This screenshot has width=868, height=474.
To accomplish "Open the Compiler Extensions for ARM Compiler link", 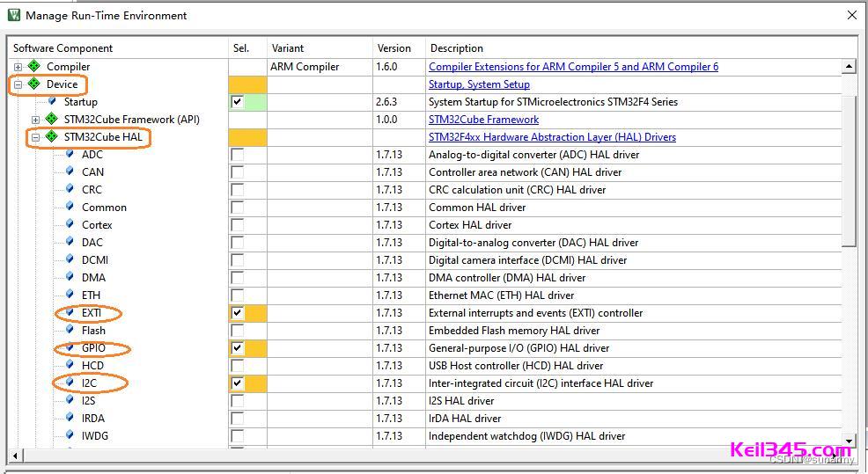I will click(573, 67).
